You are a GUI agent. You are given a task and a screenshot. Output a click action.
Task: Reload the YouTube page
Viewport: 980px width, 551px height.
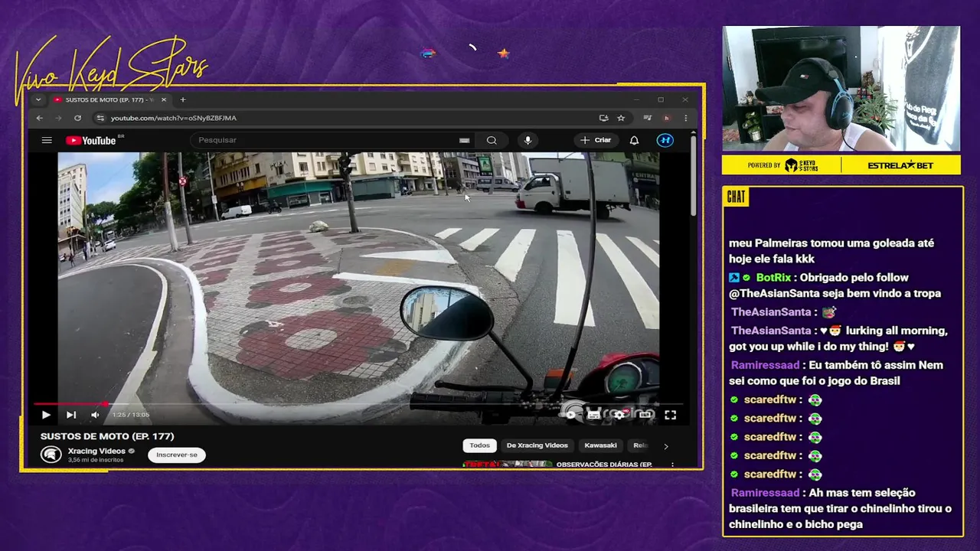[x=77, y=118]
